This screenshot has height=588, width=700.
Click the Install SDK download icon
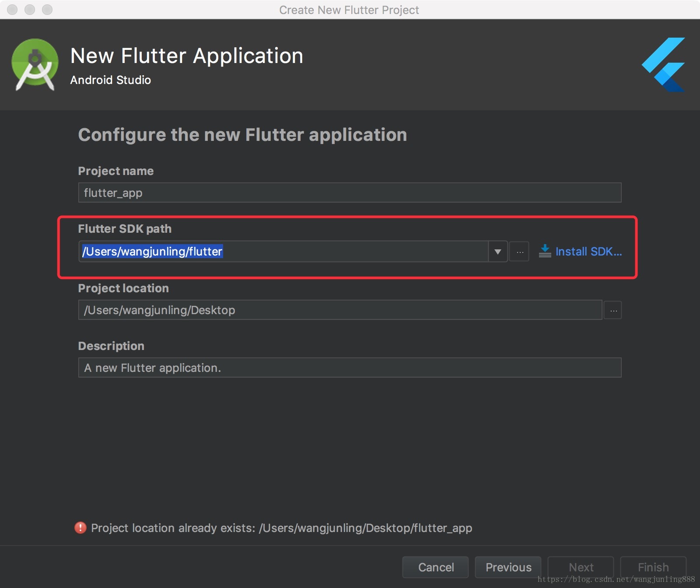tap(545, 251)
